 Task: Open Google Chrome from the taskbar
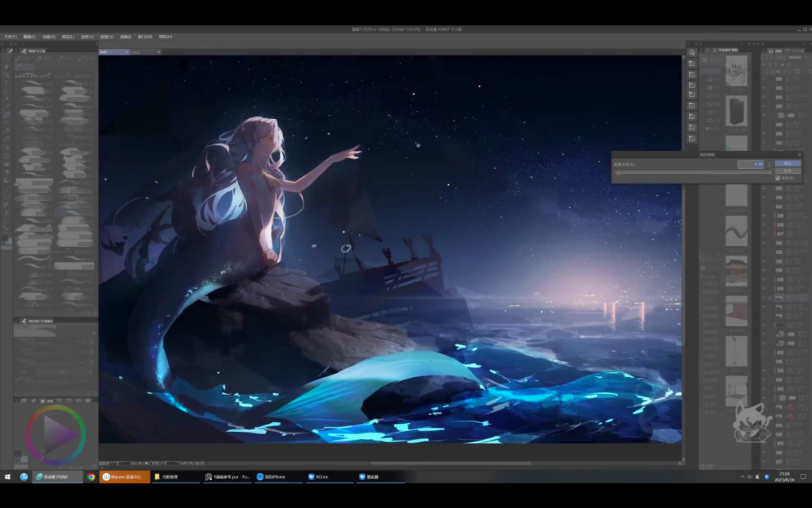[91, 476]
